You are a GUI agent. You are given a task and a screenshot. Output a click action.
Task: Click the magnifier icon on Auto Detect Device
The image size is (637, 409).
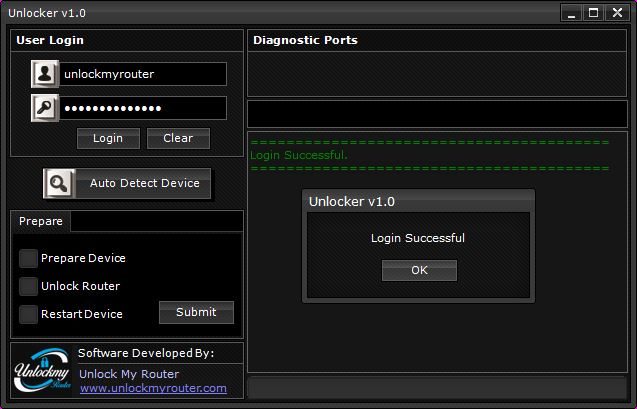pyautogui.click(x=59, y=183)
